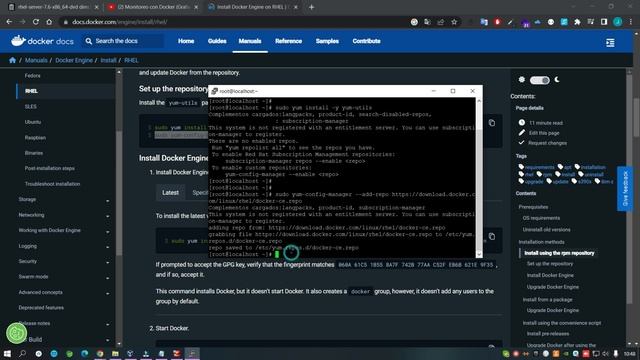Open the Reference nav item
The width and height of the screenshot is (640, 360).
pos(289,41)
